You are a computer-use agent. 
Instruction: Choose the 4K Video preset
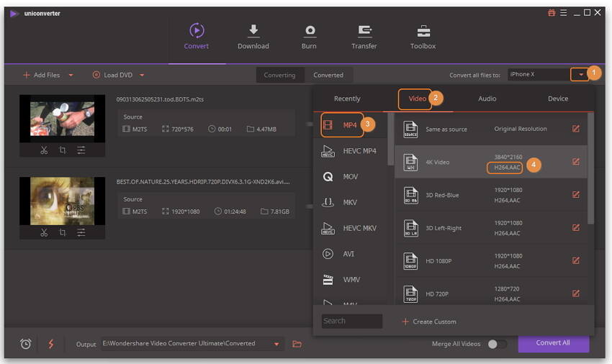(491, 162)
